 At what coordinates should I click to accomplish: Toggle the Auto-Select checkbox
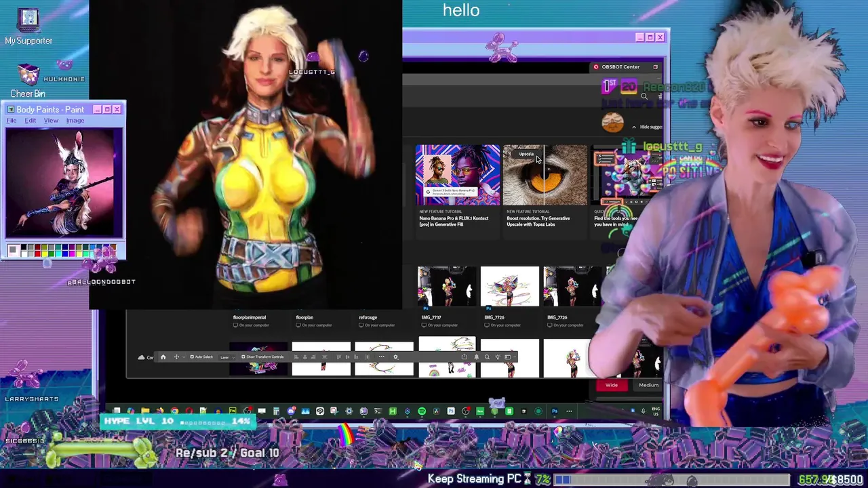pyautogui.click(x=192, y=357)
